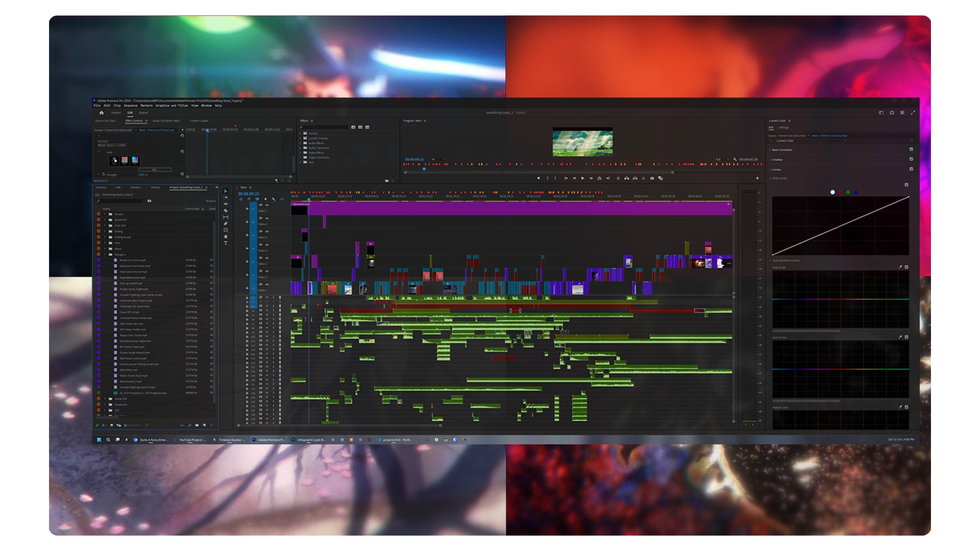Switch to the Import workspace tab
Screen dimensions: 980x551
[x=116, y=113]
